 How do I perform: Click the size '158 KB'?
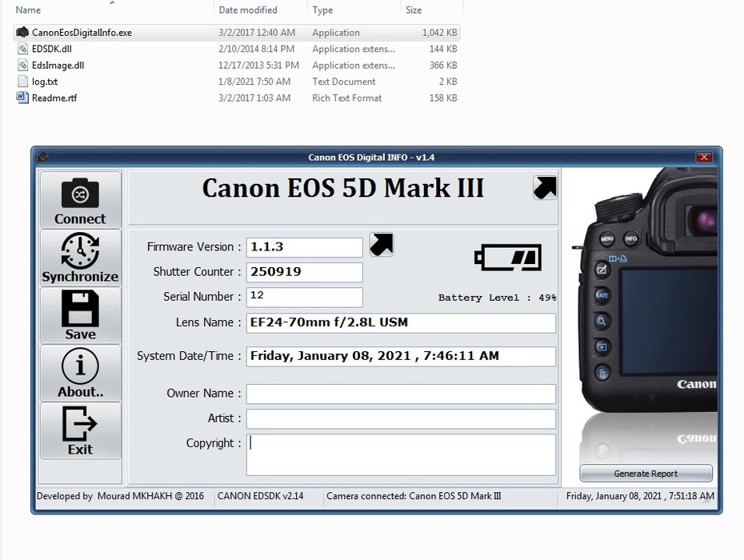point(443,98)
